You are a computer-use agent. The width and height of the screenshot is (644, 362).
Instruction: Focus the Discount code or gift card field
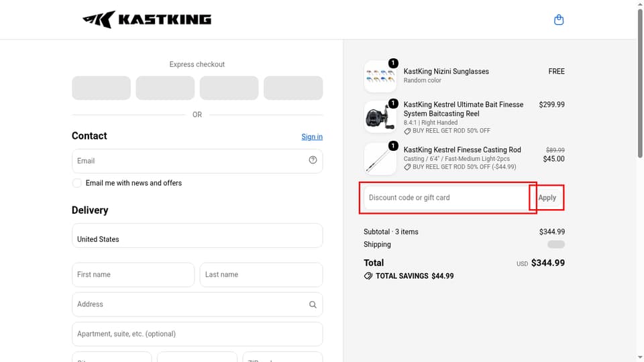click(x=447, y=198)
